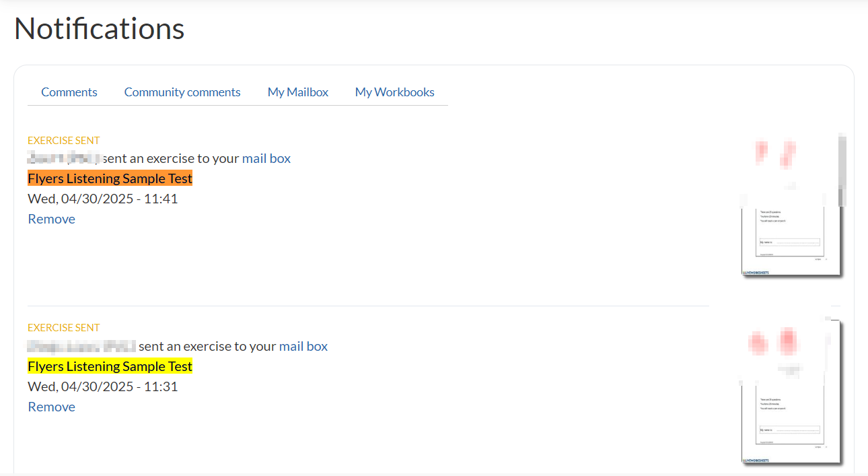Click the first EXERCISE SENT label

(x=64, y=141)
